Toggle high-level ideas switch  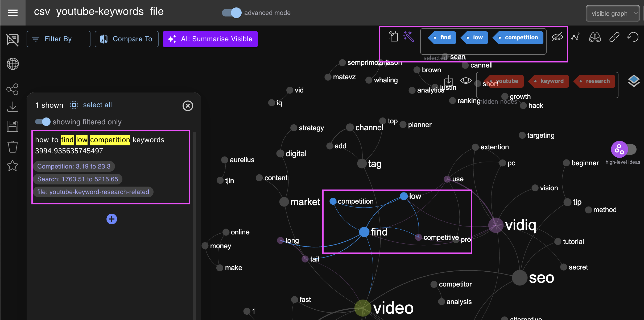(624, 149)
